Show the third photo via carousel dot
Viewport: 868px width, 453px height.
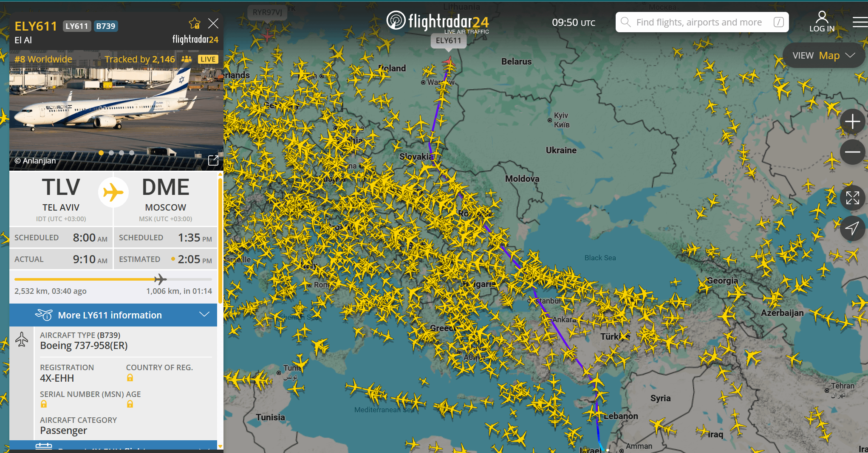point(122,153)
